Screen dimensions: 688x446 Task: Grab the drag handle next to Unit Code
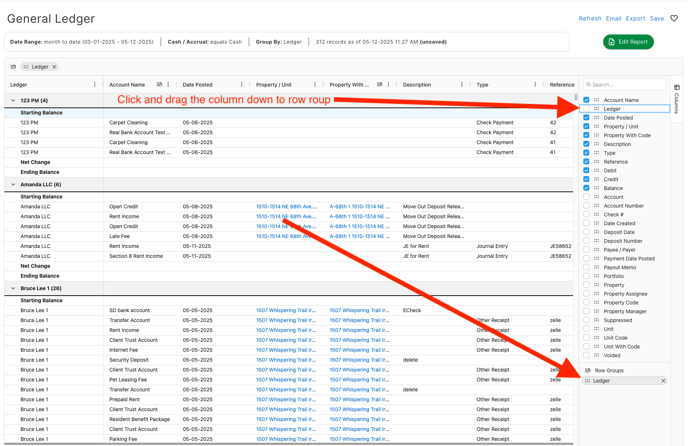coord(596,338)
